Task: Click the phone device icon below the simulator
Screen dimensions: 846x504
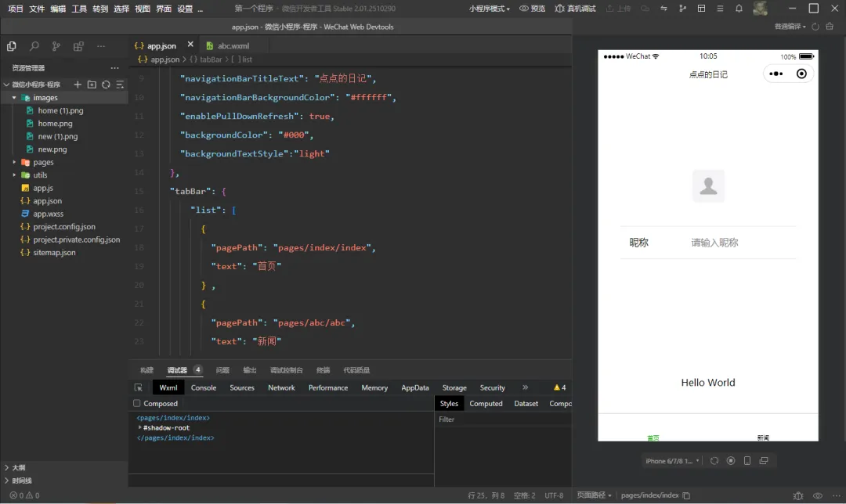Action: pos(747,461)
